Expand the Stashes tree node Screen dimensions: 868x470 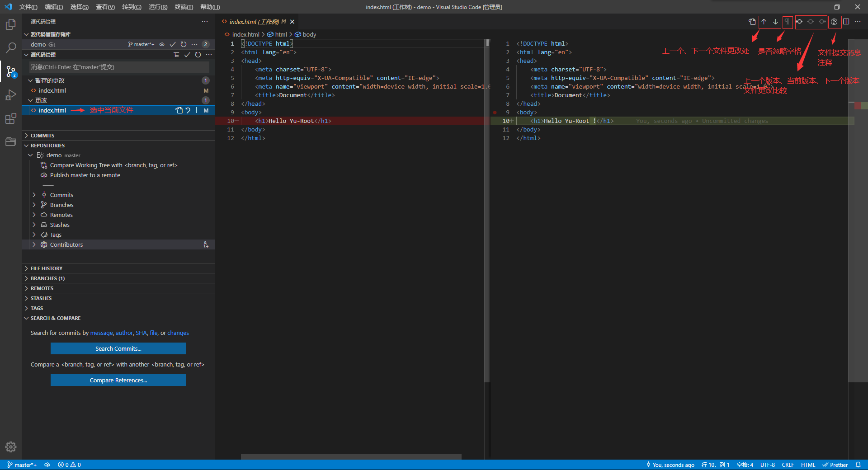click(x=34, y=225)
